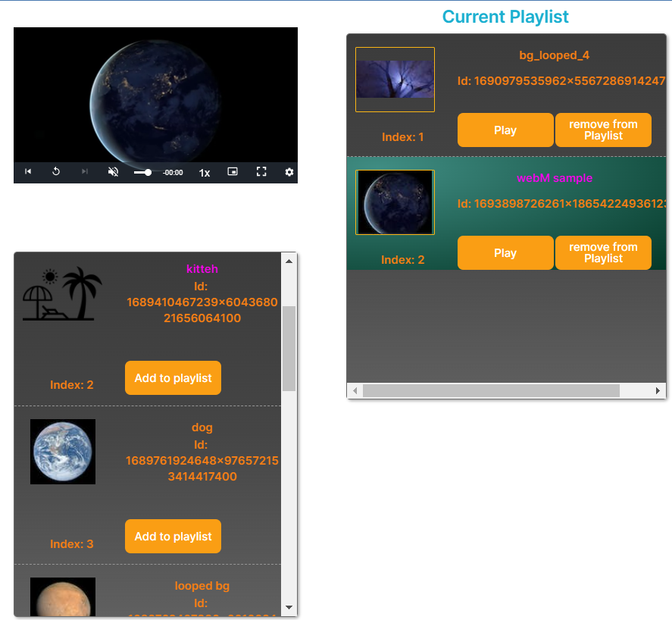The width and height of the screenshot is (672, 620).
Task: Click the playlist horizontal scrollbar right arrow
Action: coord(658,390)
